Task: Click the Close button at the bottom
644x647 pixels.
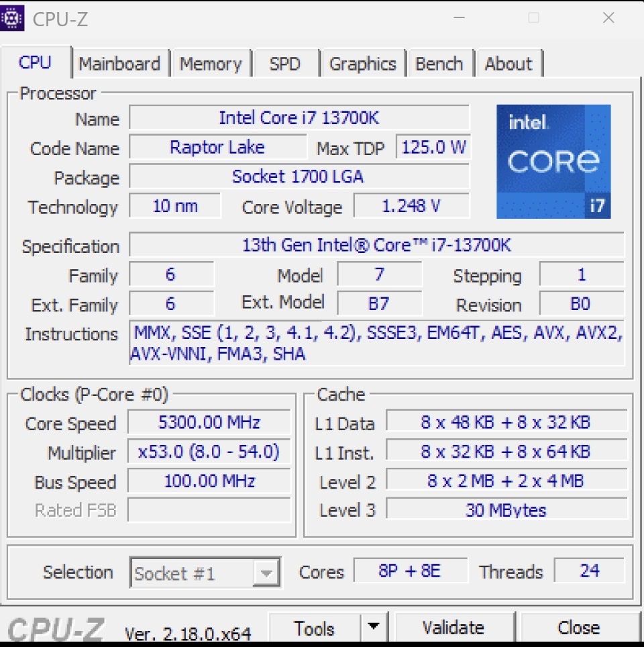Action: [578, 628]
